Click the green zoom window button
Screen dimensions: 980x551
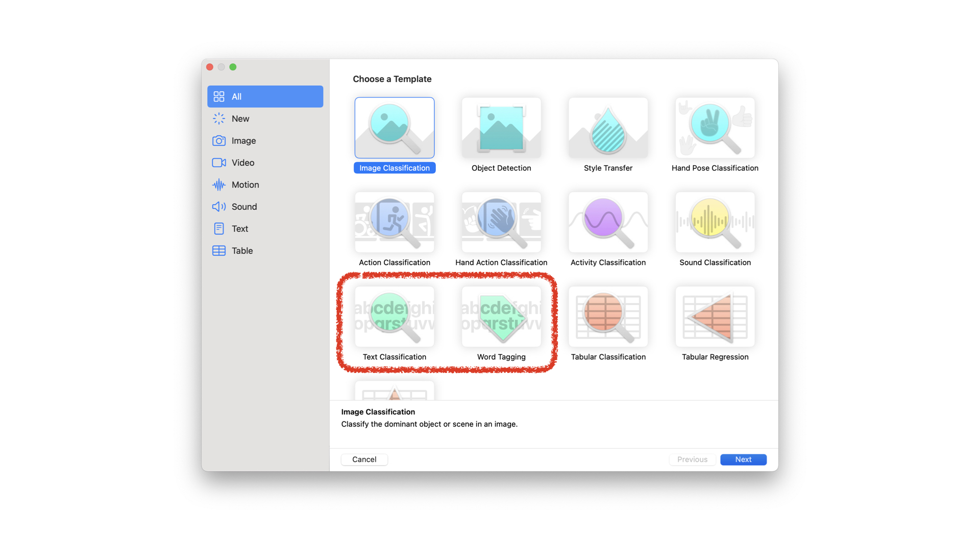(x=233, y=67)
